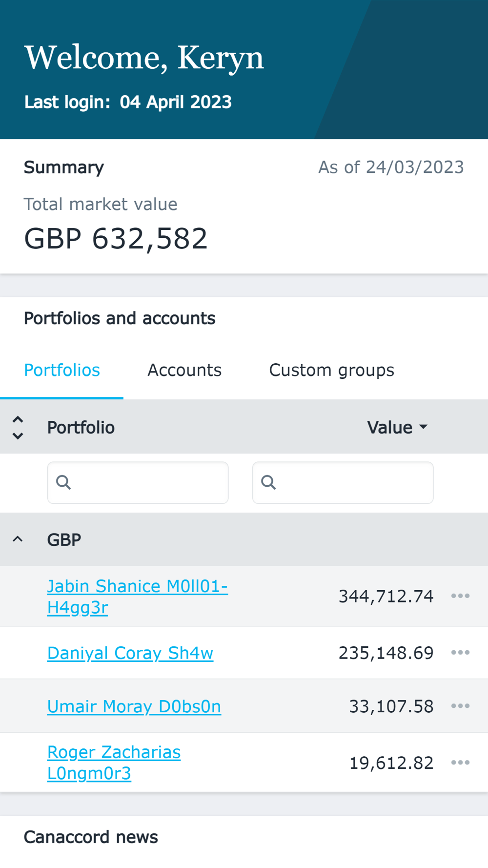Click search icon in Portfolio filter box
Viewport: 488px width, 868px height.
pos(63,482)
